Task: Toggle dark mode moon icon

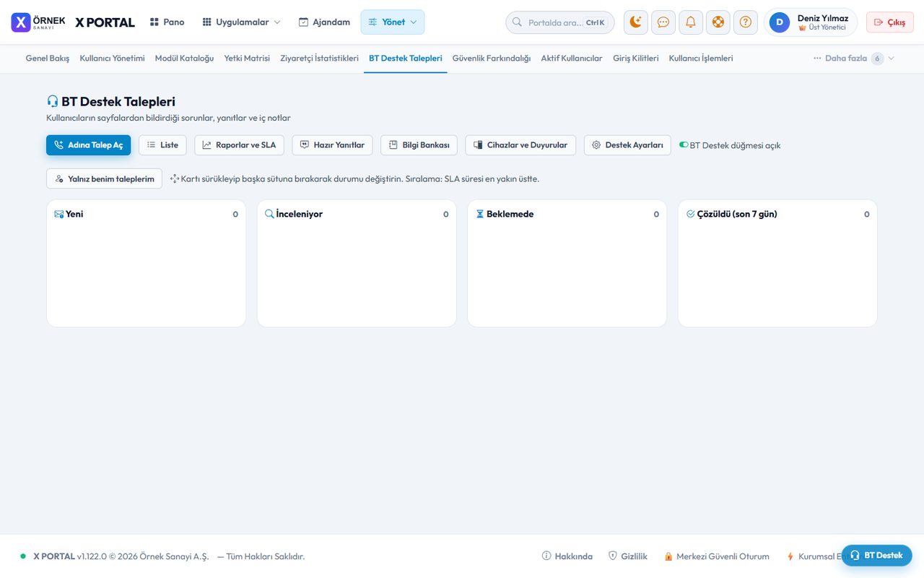Action: (636, 22)
